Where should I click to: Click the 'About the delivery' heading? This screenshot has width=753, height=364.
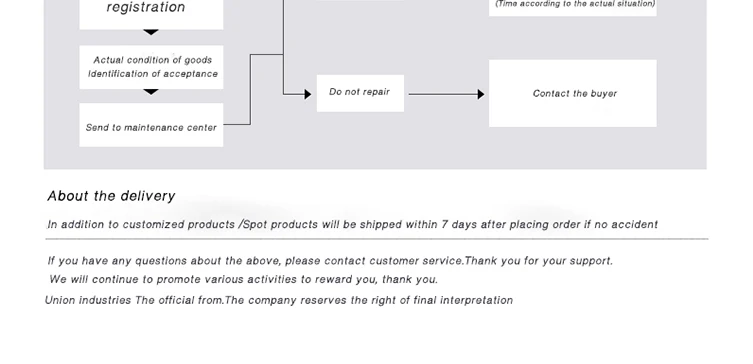(x=111, y=196)
